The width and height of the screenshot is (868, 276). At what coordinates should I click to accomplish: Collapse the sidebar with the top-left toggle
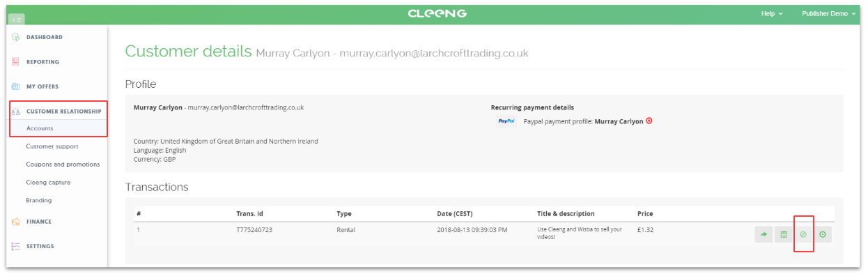(17, 19)
